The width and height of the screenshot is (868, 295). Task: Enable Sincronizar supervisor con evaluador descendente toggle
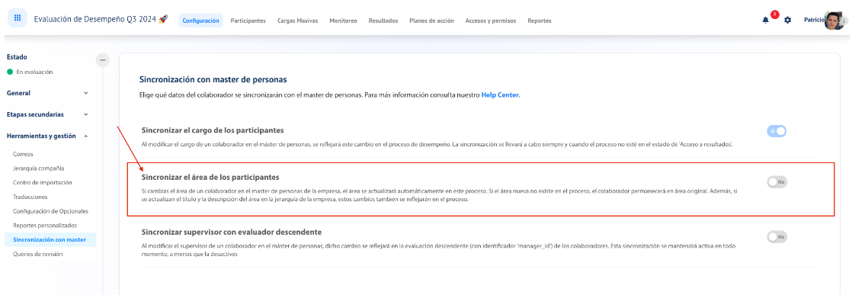point(777,237)
